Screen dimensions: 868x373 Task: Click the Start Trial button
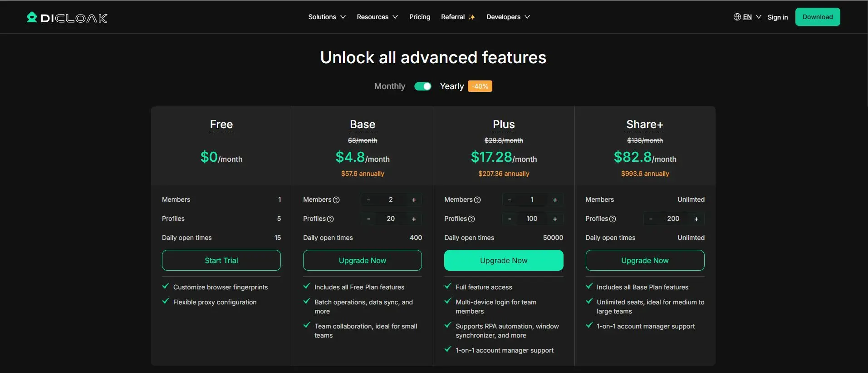click(221, 260)
